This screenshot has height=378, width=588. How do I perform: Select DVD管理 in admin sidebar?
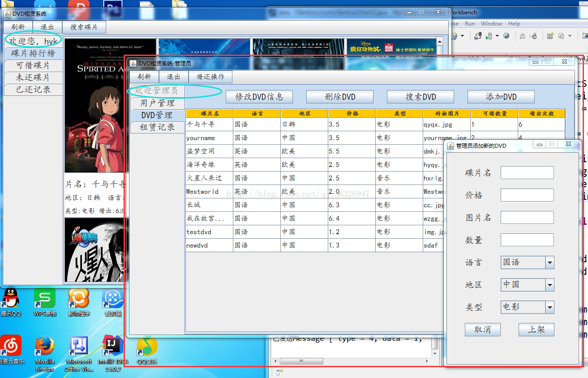(157, 115)
